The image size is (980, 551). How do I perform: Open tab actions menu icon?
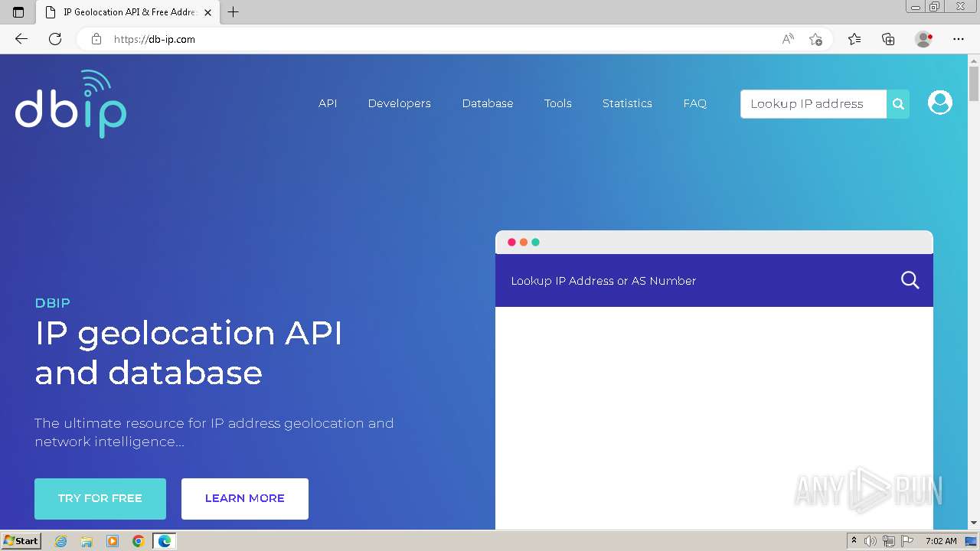point(18,12)
